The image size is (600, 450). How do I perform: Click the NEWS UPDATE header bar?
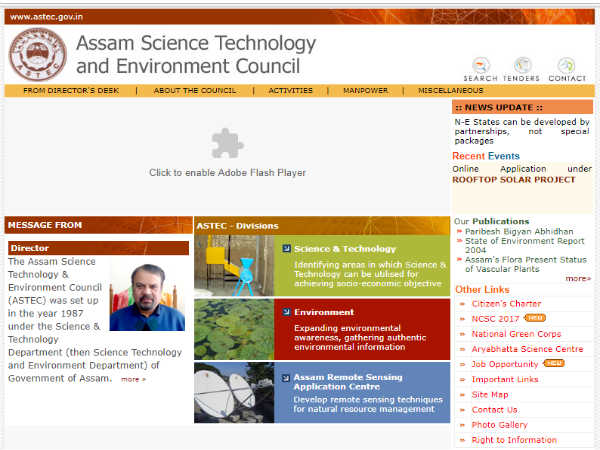point(522,107)
